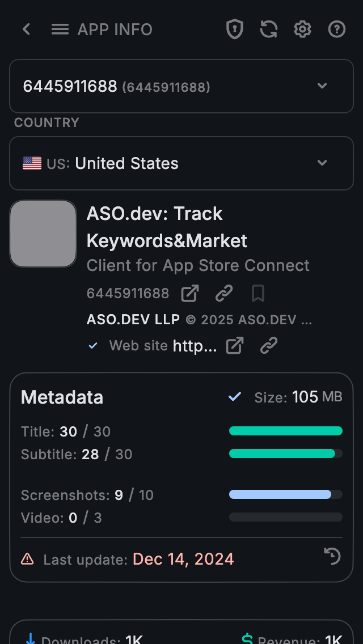
Task: Copy app link next to app ID
Action: [x=224, y=294]
